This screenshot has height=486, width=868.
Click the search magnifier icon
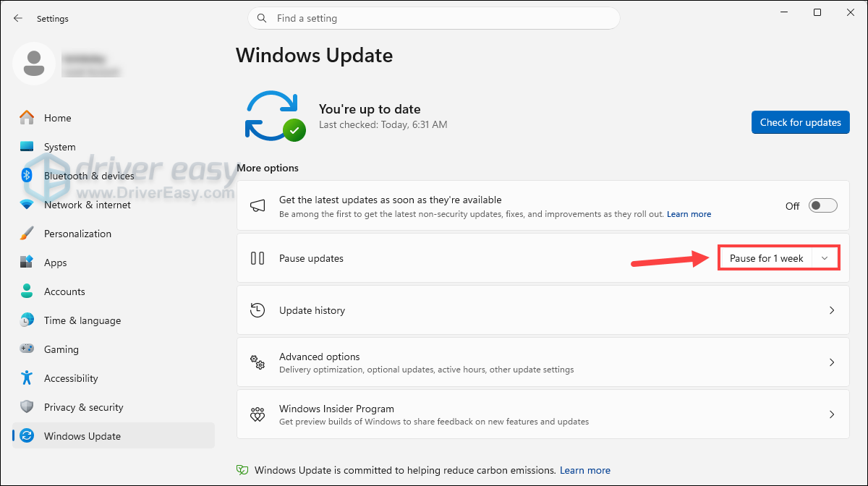tap(263, 18)
